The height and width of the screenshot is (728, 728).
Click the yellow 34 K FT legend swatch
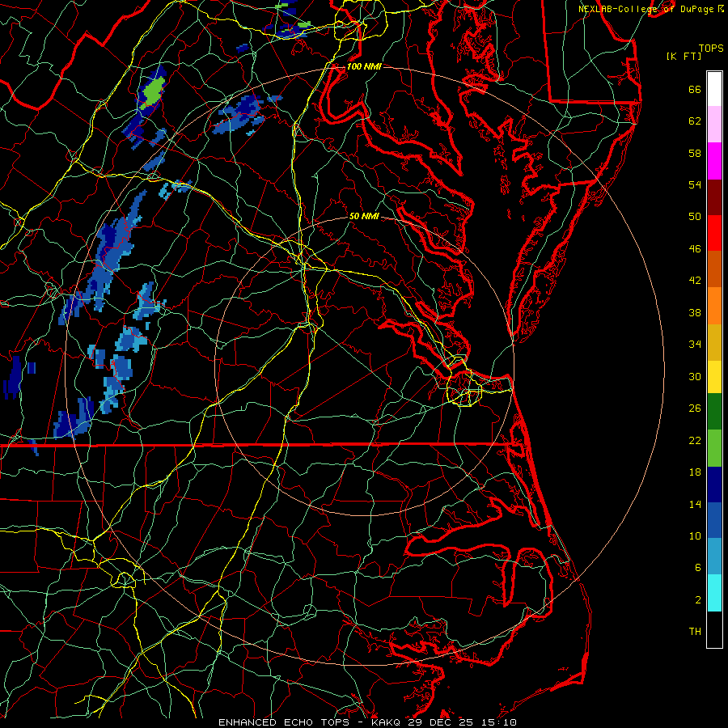[x=714, y=377]
